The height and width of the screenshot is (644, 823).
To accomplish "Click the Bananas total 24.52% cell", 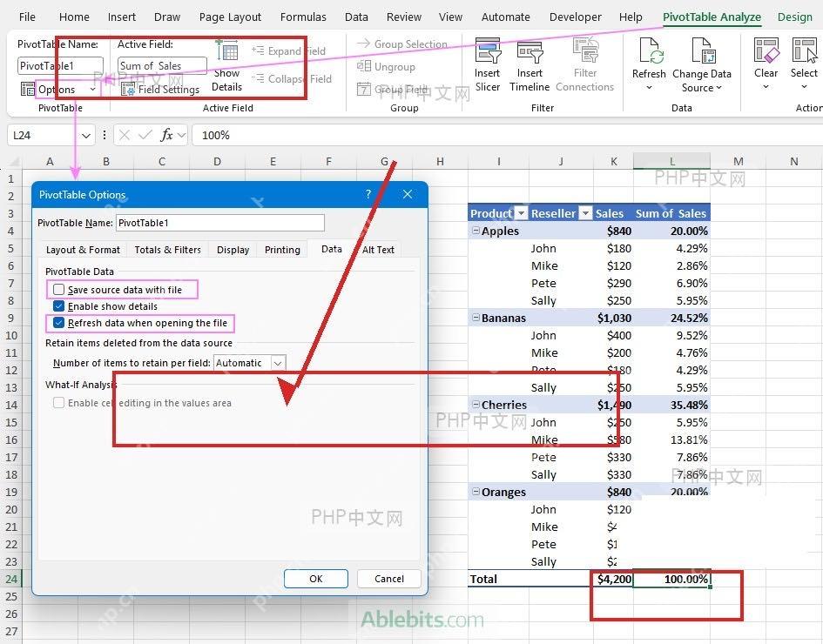I will [x=671, y=318].
